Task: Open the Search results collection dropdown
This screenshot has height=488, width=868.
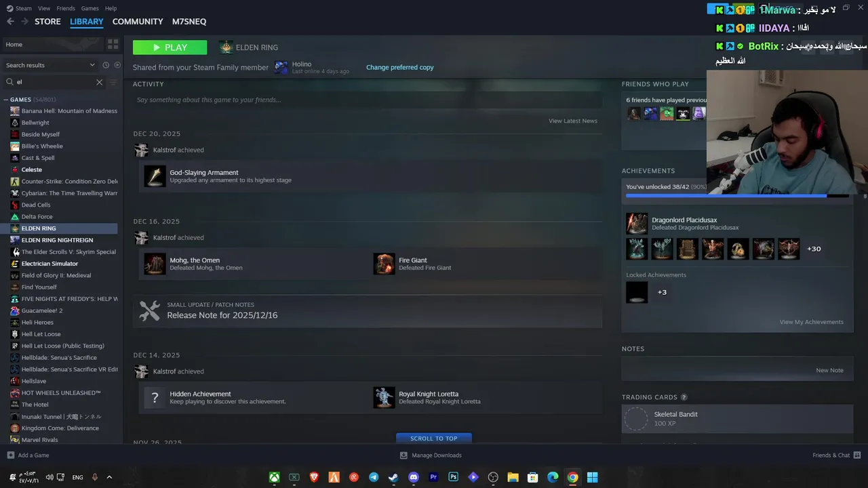Action: tap(50, 65)
